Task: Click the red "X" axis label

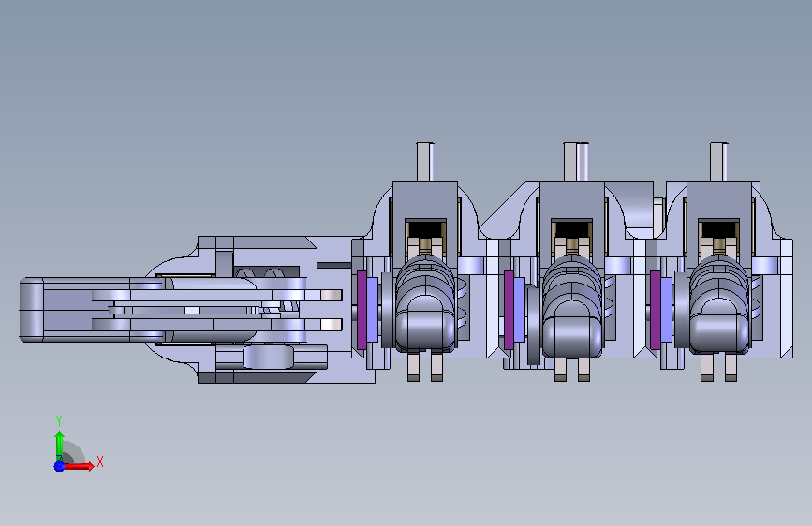Action: [100, 461]
